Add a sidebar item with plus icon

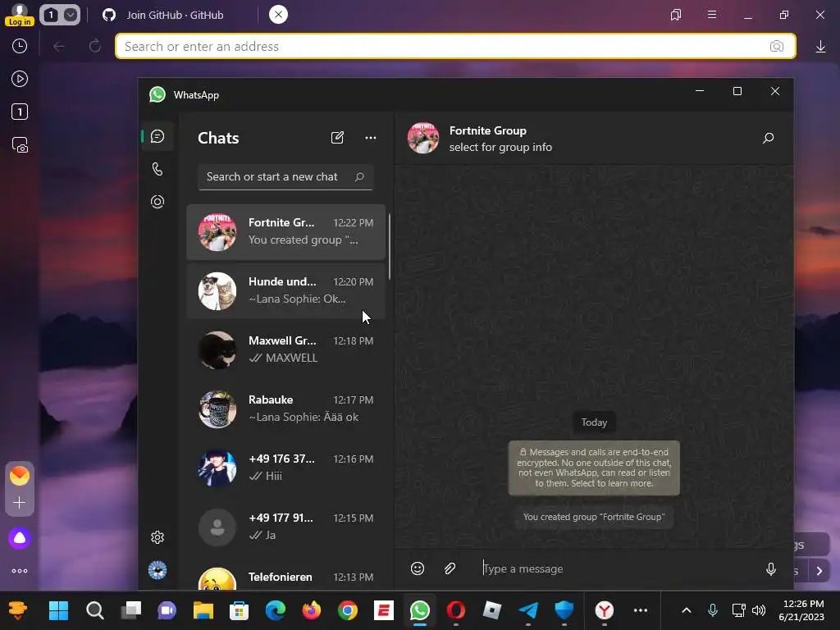click(20, 503)
